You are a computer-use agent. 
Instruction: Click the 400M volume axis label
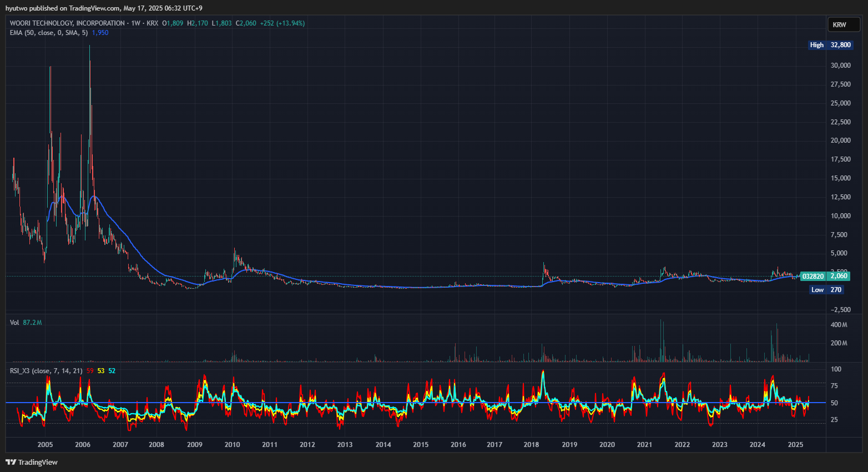tap(839, 325)
